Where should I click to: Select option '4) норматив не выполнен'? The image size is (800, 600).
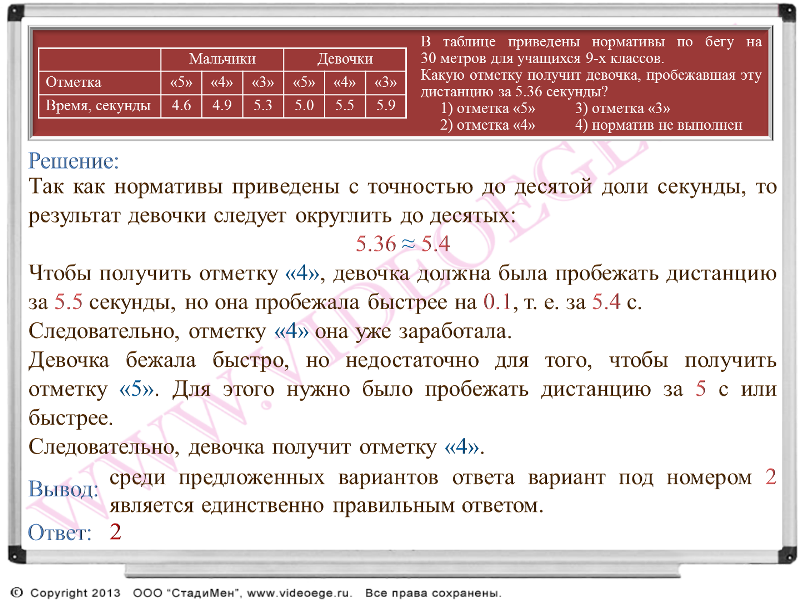pos(659,125)
